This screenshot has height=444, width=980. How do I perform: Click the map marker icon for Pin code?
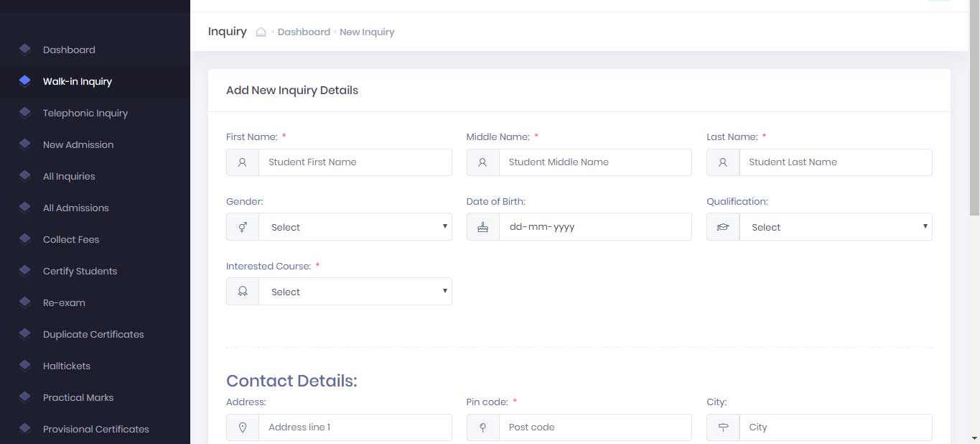click(483, 427)
